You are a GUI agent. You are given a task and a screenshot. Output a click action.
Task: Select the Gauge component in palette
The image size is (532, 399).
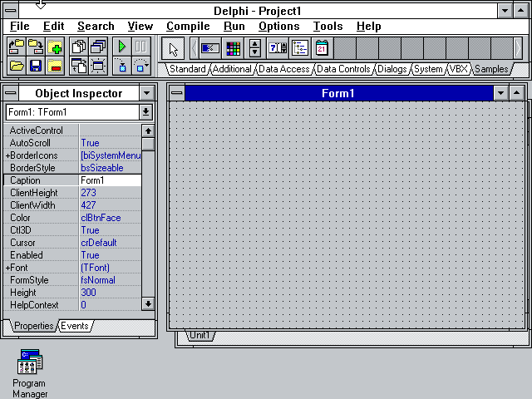click(210, 47)
